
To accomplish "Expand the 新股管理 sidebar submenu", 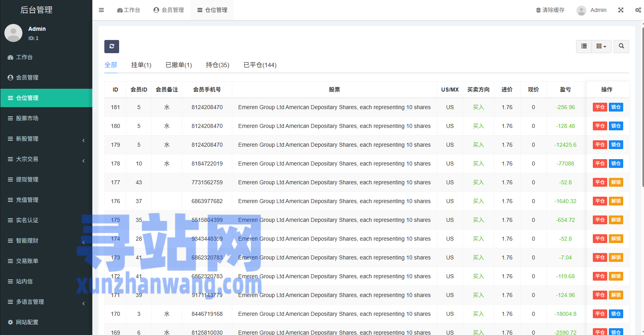I will click(x=46, y=139).
